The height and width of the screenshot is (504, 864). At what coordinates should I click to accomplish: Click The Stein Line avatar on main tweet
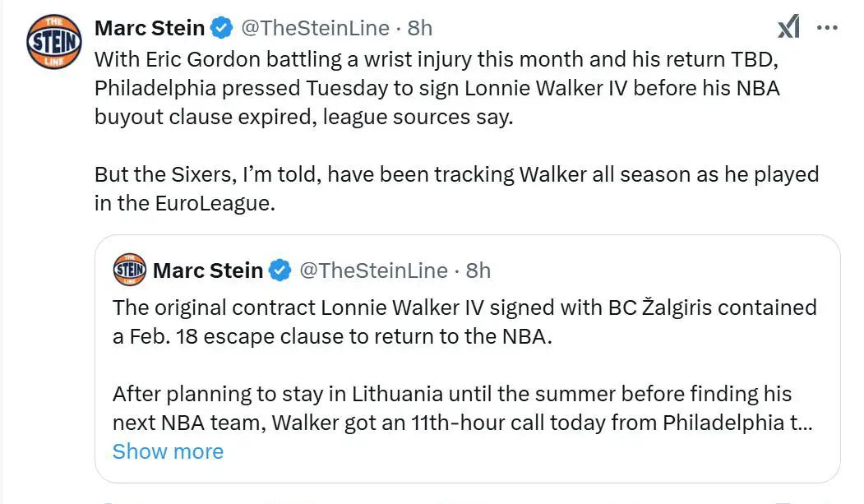(x=54, y=42)
